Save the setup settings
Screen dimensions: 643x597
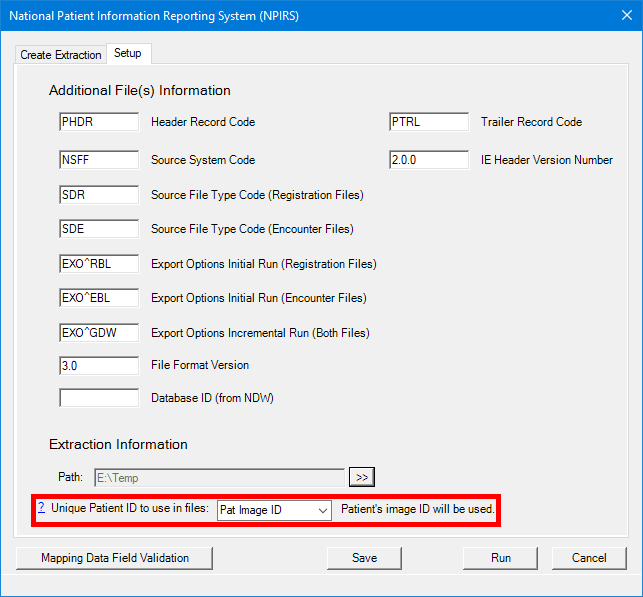pyautogui.click(x=364, y=558)
